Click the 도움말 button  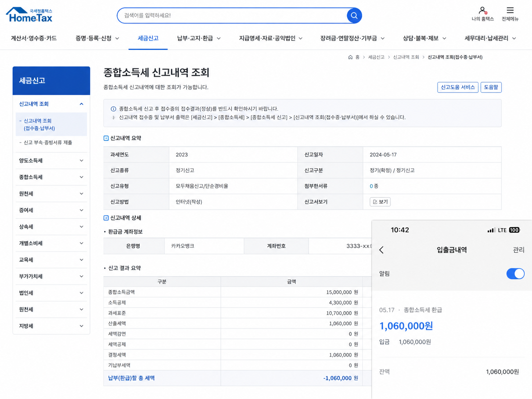(491, 87)
